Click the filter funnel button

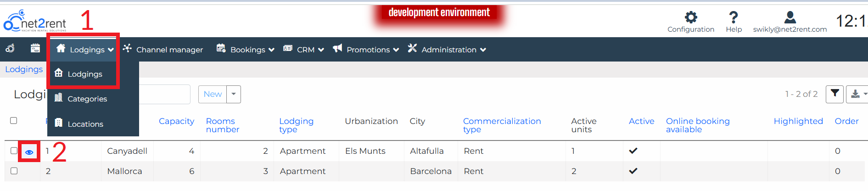(x=834, y=94)
